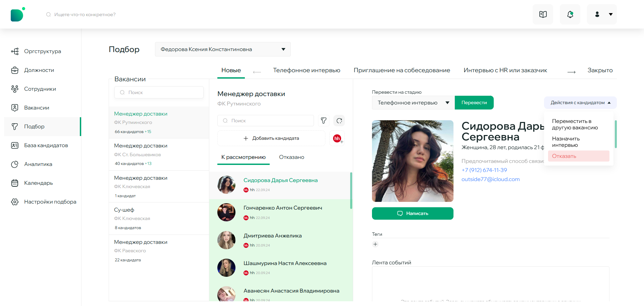The image size is (644, 306).
Task: Select Переместить в другую вакансию
Action: click(x=579, y=124)
